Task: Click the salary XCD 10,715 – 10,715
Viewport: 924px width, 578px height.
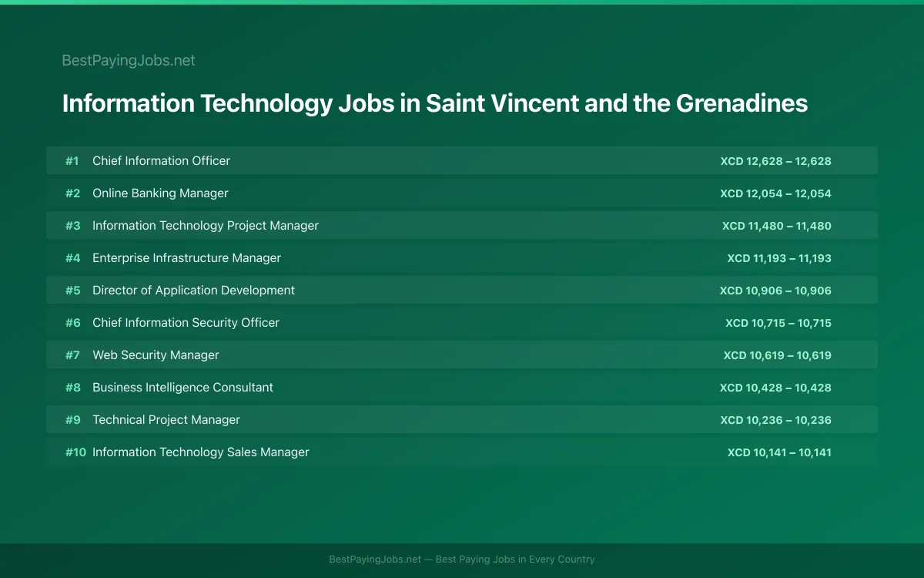Action: click(778, 323)
